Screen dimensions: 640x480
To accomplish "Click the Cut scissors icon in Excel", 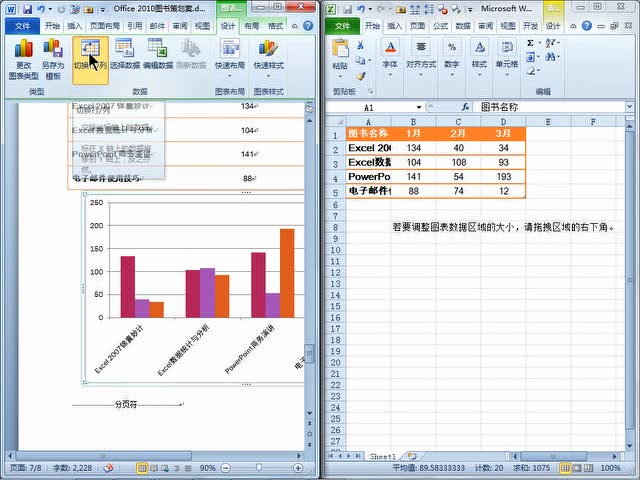I will 361,44.
